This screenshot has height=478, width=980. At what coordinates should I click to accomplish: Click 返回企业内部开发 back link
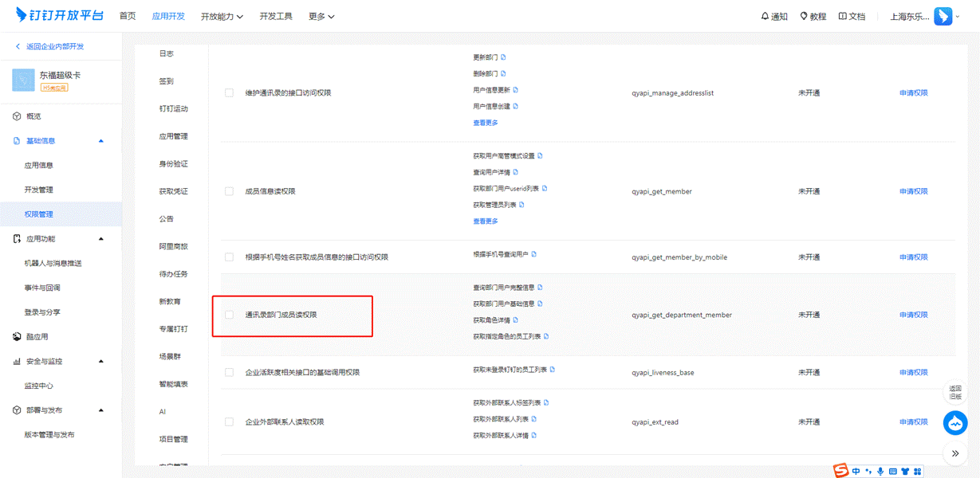click(54, 46)
